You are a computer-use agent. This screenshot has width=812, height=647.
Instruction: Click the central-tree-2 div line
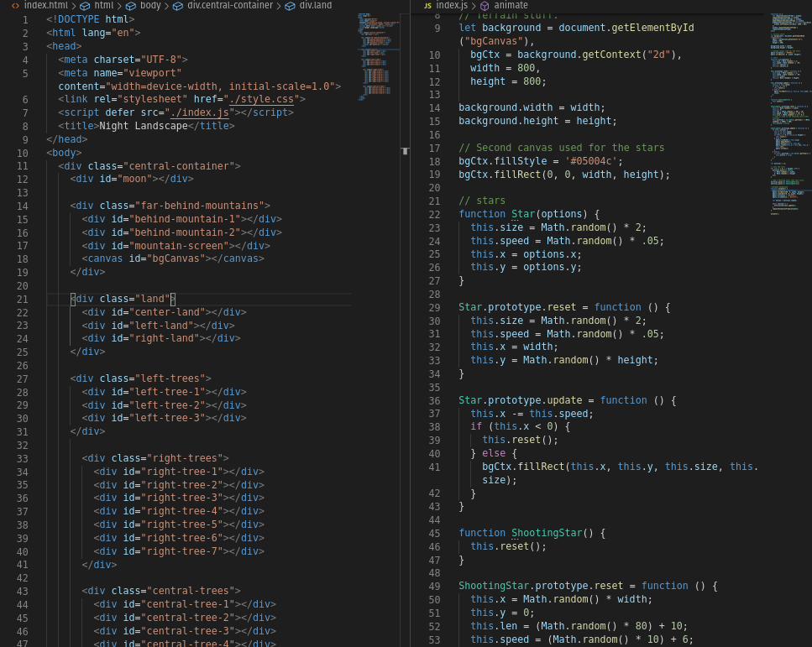pos(185,618)
